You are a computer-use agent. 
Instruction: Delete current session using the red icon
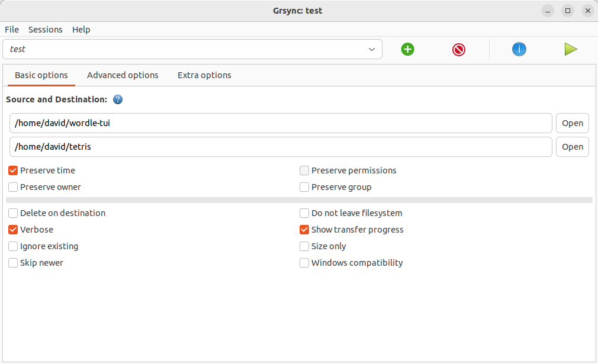pyautogui.click(x=458, y=49)
